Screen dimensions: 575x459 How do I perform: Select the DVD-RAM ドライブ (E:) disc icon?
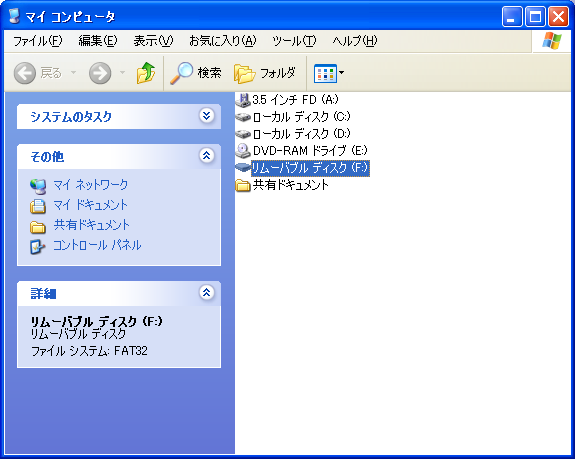point(243,151)
